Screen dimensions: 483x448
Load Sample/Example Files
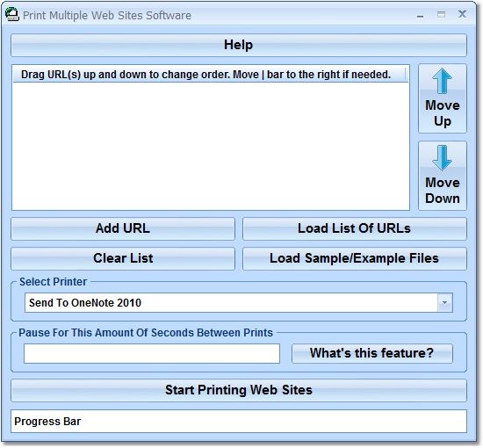(355, 258)
